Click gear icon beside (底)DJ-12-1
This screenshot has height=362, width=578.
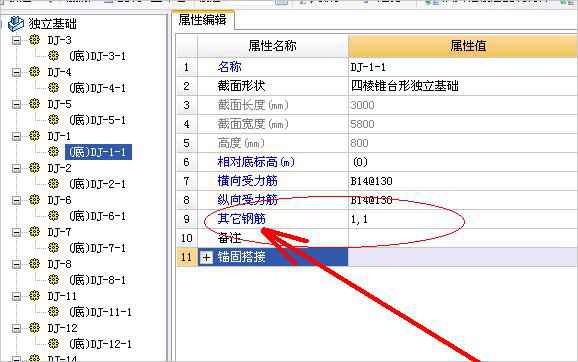pos(53,344)
